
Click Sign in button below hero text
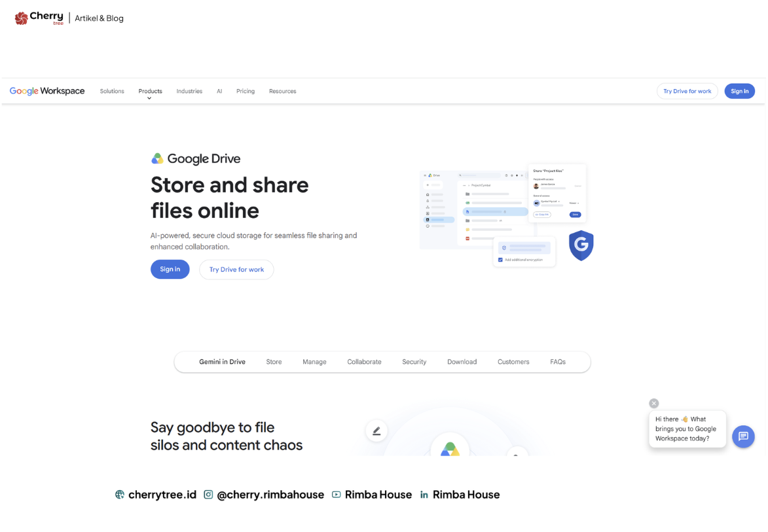pos(170,269)
